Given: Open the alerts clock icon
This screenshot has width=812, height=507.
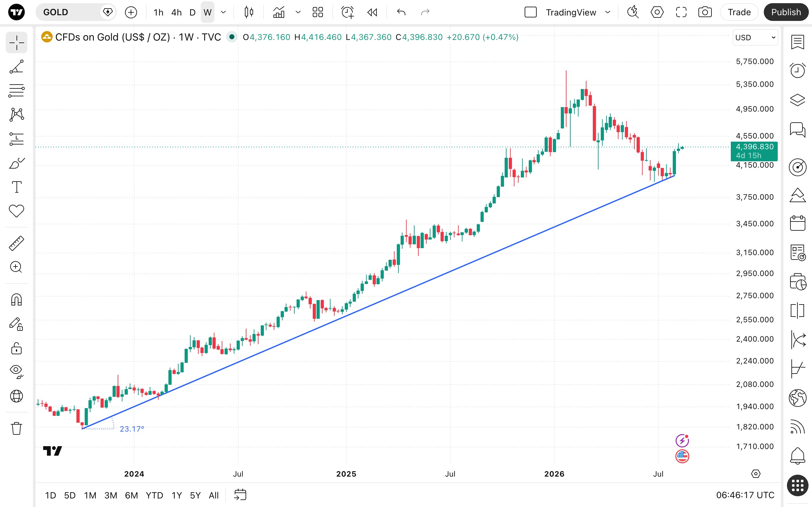Looking at the screenshot, I should (x=797, y=70).
